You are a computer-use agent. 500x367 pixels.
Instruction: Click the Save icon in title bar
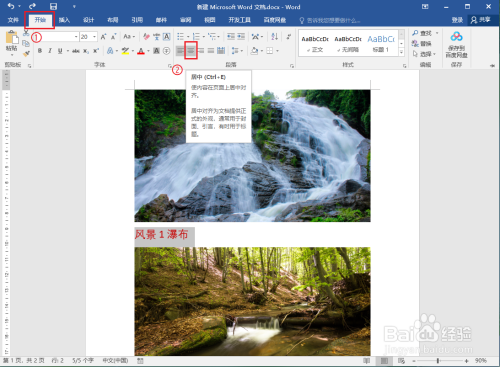click(x=53, y=6)
